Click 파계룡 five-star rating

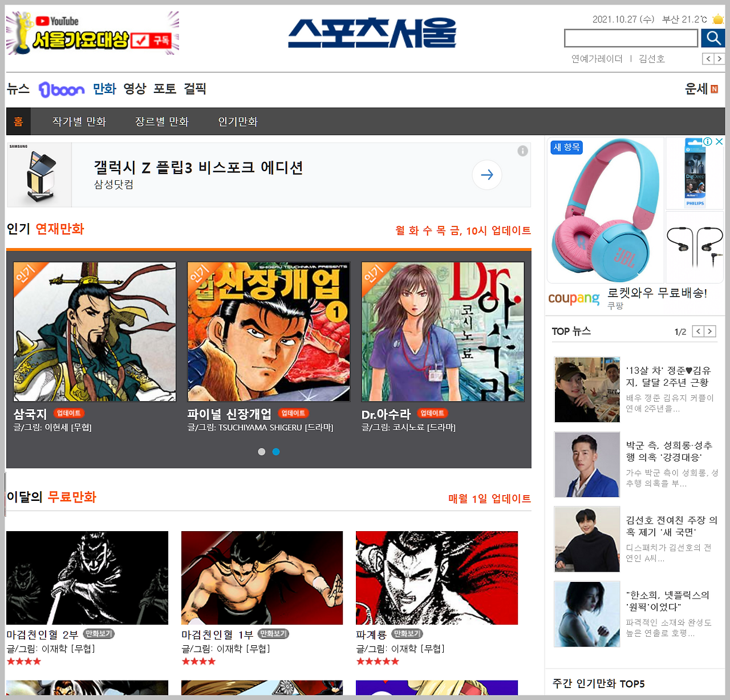click(378, 661)
